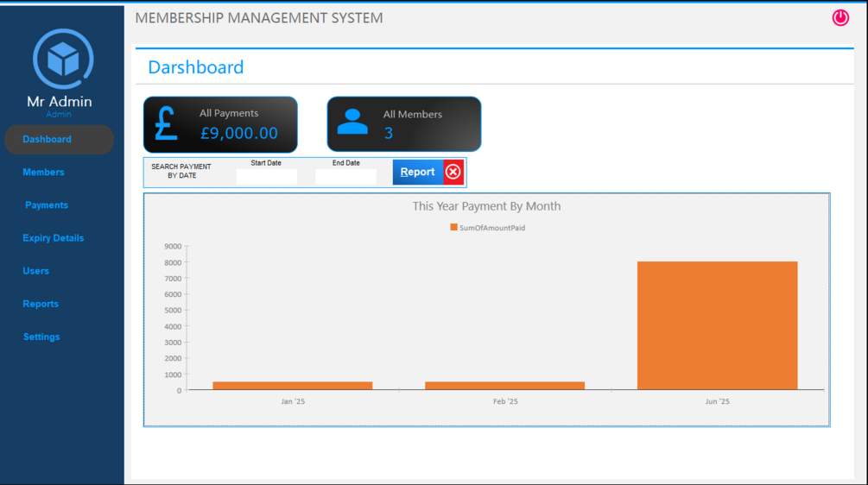Select Expiry Details in sidebar
This screenshot has width=868, height=485.
[54, 238]
